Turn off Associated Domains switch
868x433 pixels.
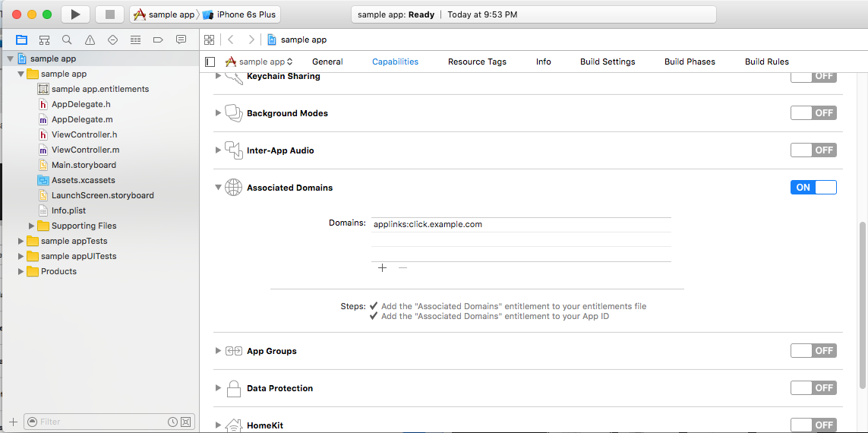click(813, 188)
